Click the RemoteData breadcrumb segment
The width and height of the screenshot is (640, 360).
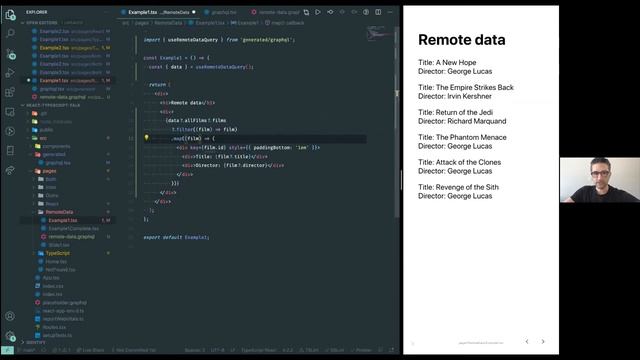coord(168,23)
